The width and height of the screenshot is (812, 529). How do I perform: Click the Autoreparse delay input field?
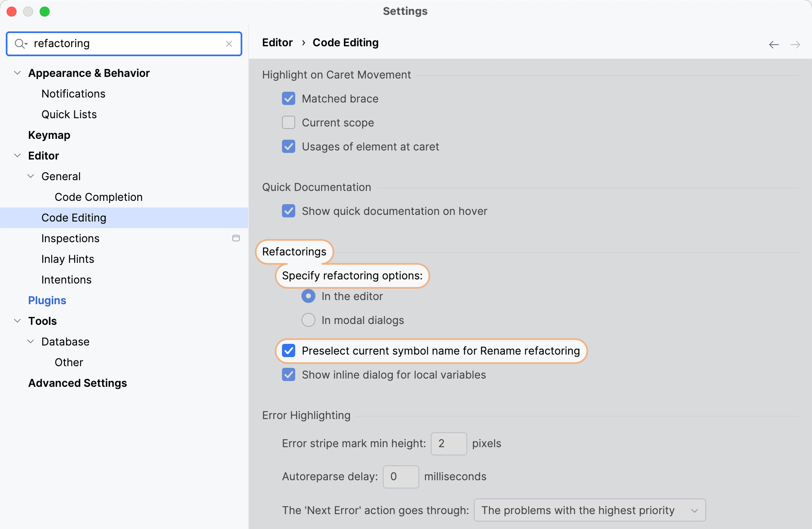[400, 477]
